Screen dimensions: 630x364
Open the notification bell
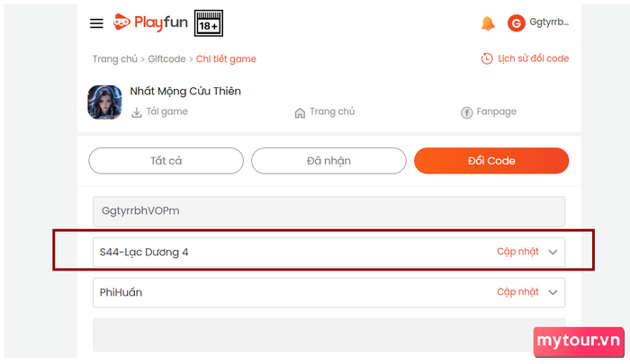point(488,23)
